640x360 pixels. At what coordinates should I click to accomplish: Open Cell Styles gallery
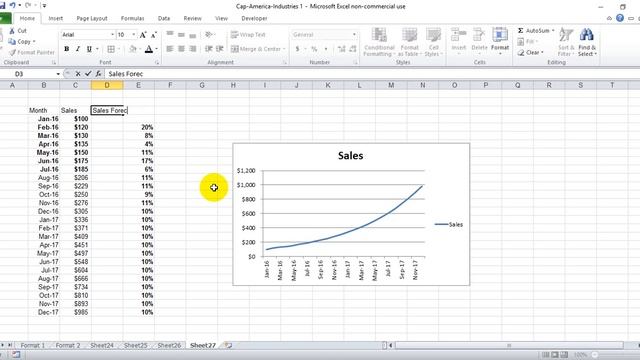433,42
